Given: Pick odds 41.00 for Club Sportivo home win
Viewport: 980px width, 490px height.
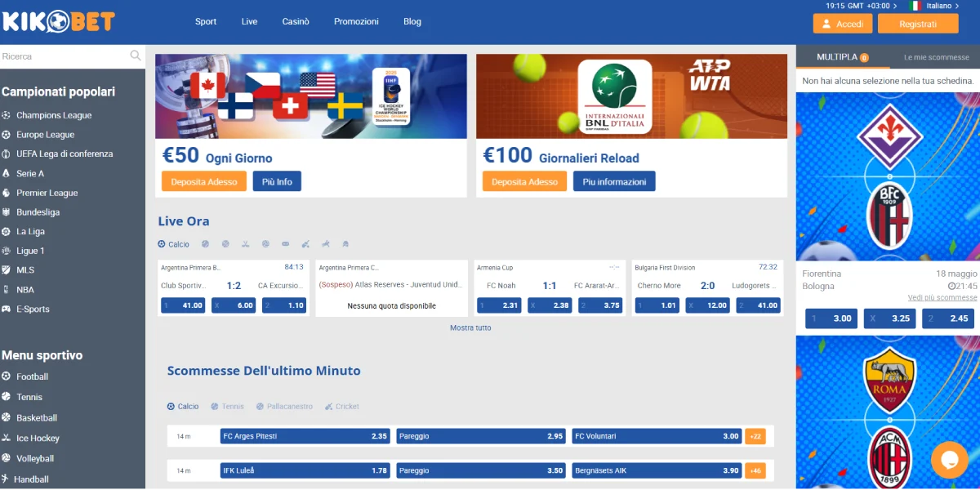Looking at the screenshot, I should click(183, 305).
